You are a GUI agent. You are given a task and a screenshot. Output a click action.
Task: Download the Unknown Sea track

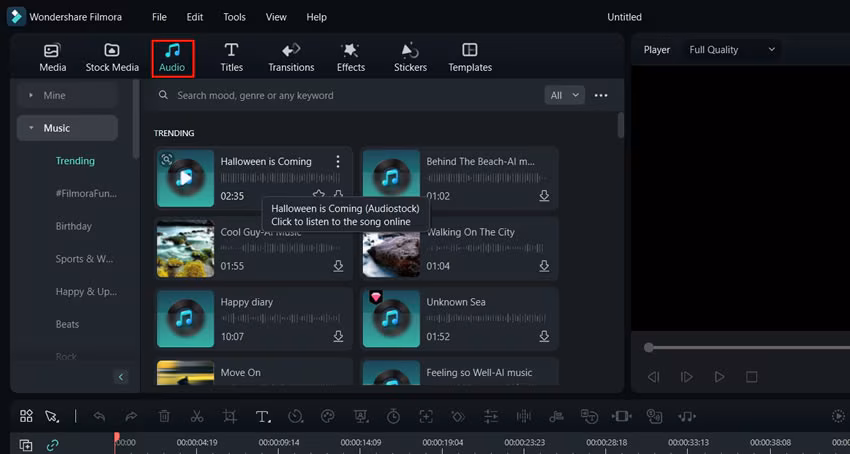544,336
